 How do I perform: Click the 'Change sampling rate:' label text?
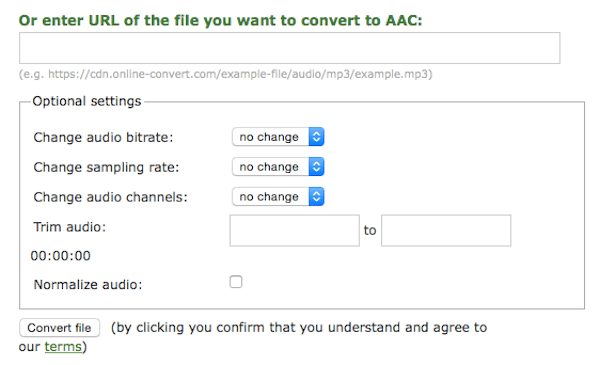pyautogui.click(x=106, y=167)
